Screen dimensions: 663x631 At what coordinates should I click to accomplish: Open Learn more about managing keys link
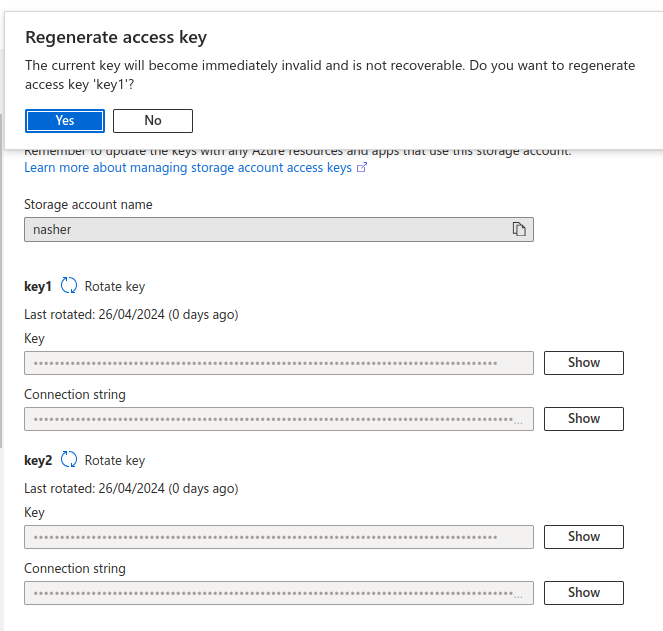(x=188, y=168)
